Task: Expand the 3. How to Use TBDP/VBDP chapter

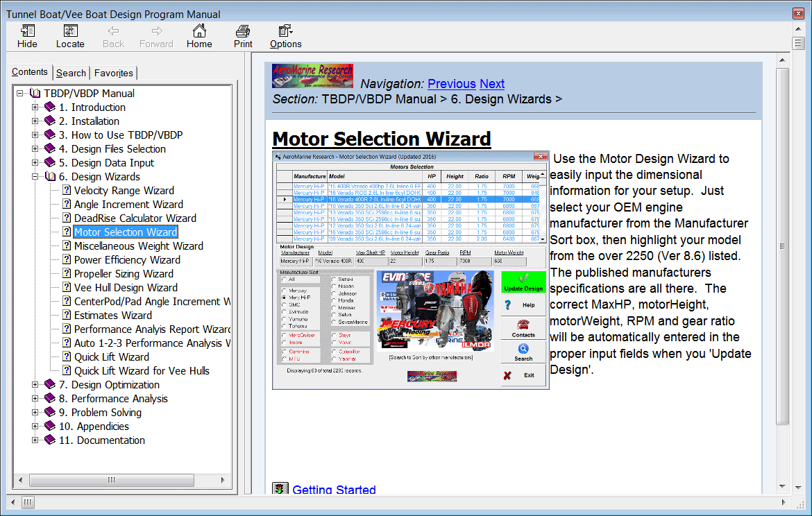Action: 35,135
